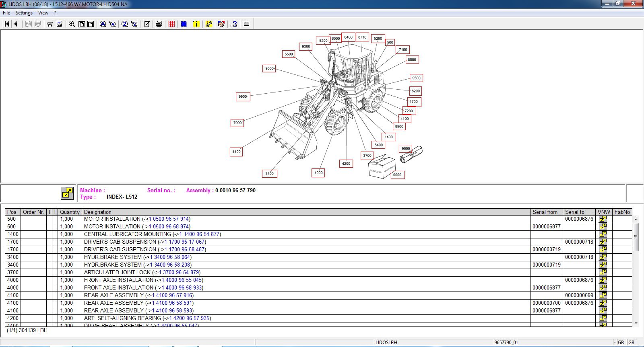Select serial value 0000000700
Image resolution: width=644 pixels, height=347 pixels.
(547, 303)
